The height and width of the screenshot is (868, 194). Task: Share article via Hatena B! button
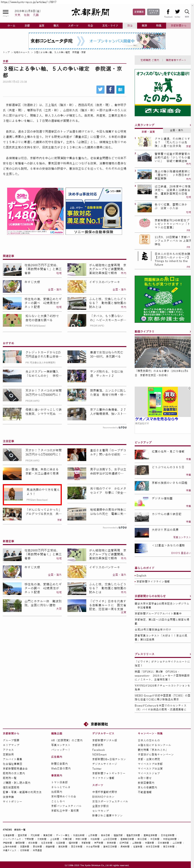click(x=120, y=89)
